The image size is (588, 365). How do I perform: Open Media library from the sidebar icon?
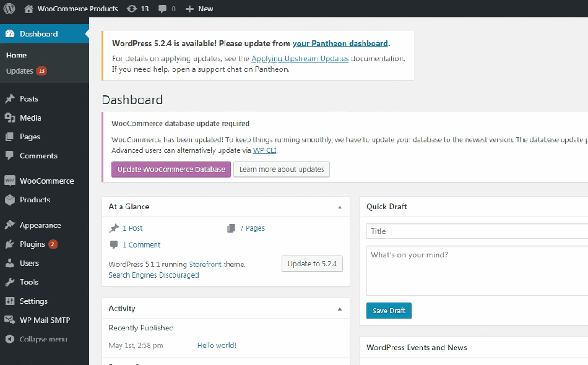pyautogui.click(x=10, y=118)
